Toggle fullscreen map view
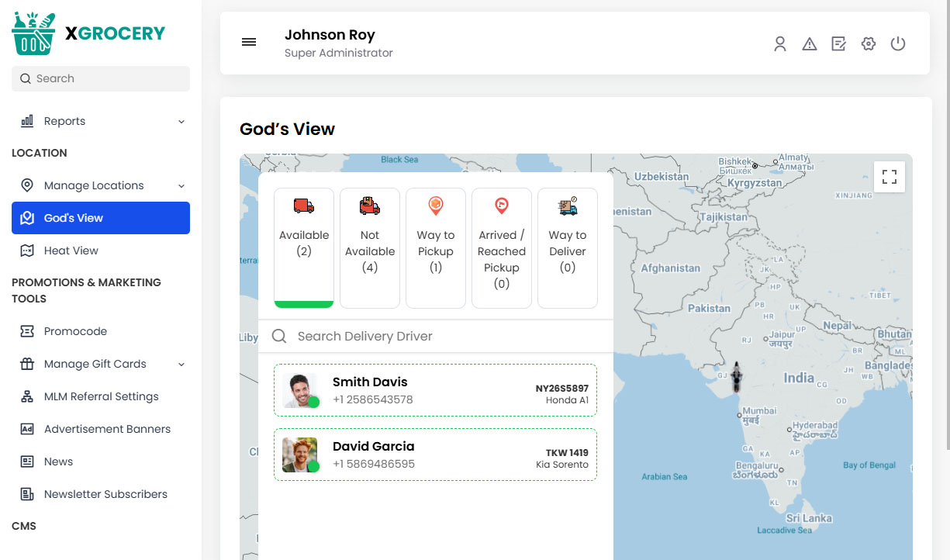 pos(890,176)
